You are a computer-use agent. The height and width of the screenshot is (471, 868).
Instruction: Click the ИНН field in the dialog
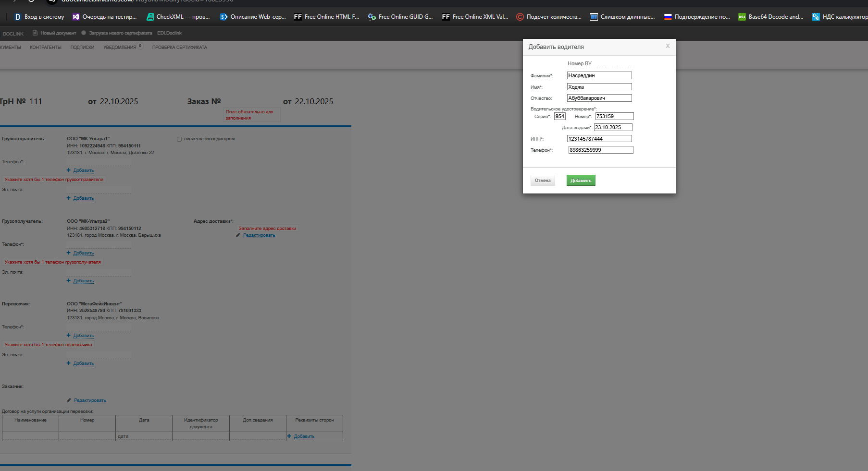click(x=599, y=139)
